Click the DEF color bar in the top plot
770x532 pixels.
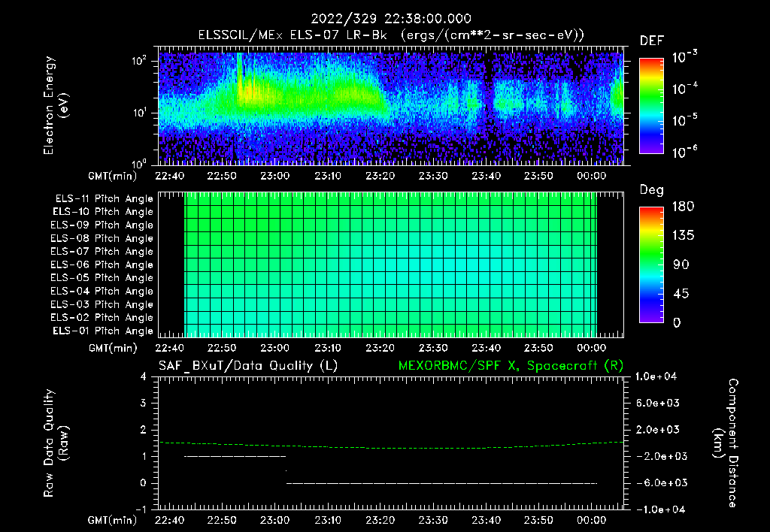(x=651, y=106)
